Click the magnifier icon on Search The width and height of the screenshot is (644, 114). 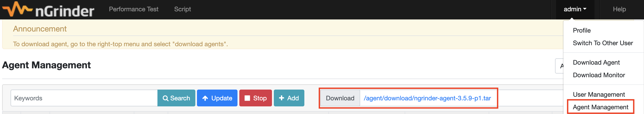coord(166,98)
